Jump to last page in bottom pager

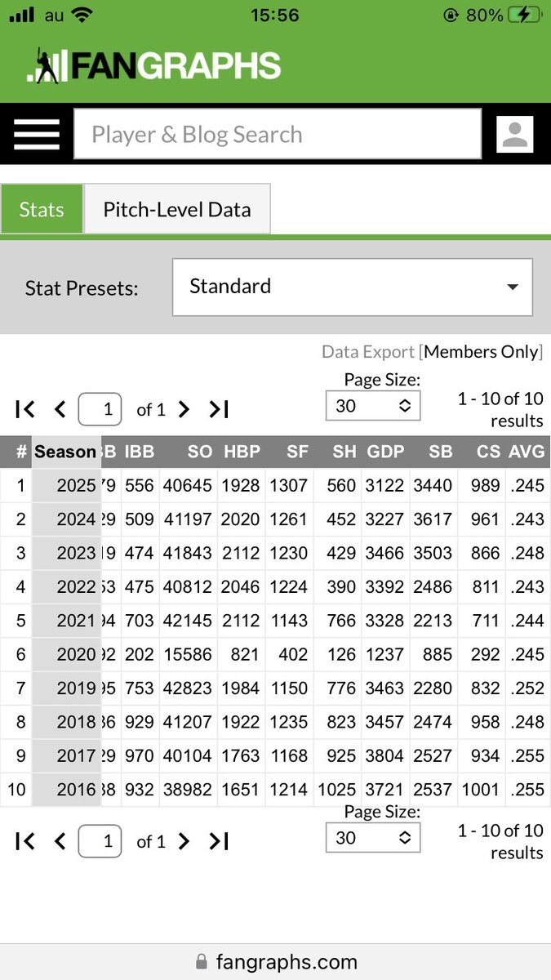tap(219, 841)
